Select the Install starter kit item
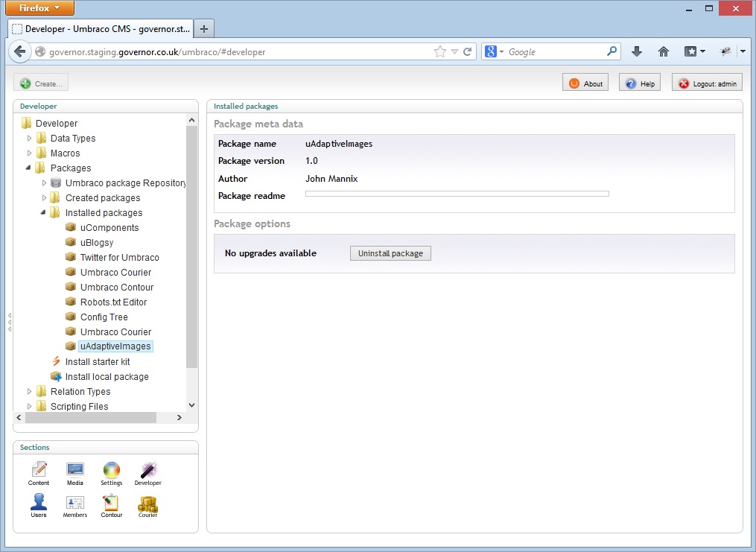 pos(98,361)
